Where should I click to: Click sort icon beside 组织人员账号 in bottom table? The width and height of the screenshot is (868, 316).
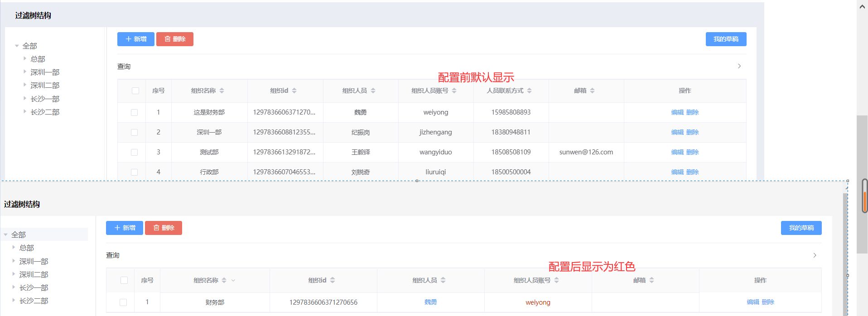556,280
